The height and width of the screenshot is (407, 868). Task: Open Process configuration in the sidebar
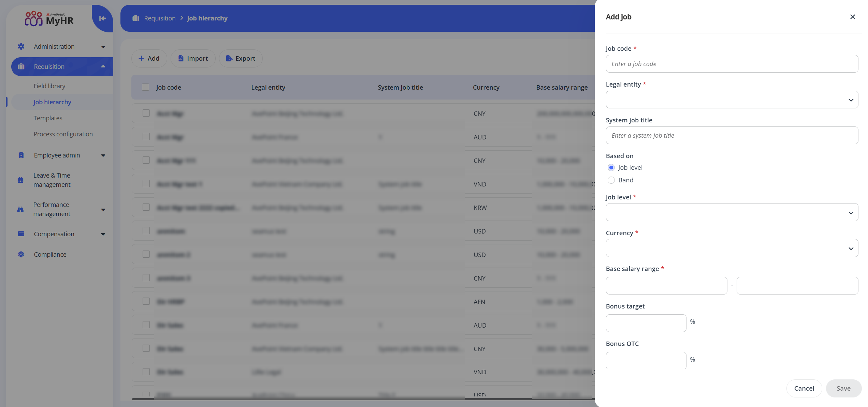(63, 134)
